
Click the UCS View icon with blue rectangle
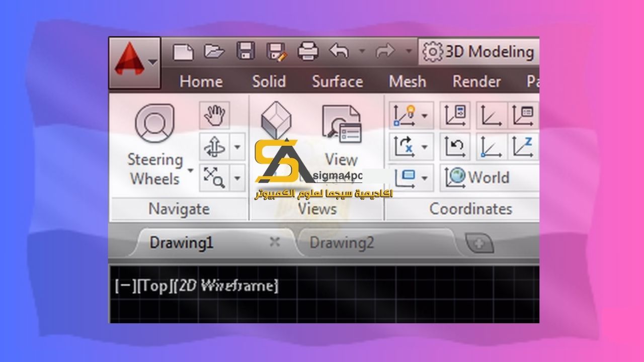pos(404,177)
